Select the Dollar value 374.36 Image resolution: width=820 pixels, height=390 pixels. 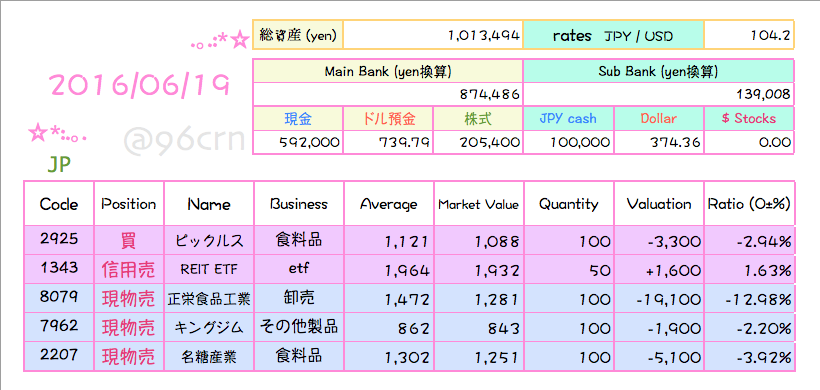click(x=659, y=142)
